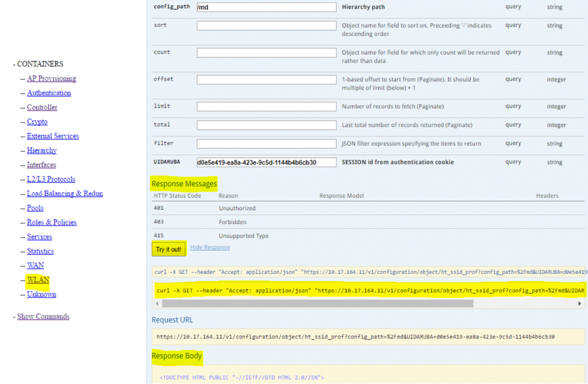The height and width of the screenshot is (384, 588).
Task: Click the curl box right scroll arrow
Action: coord(580,304)
